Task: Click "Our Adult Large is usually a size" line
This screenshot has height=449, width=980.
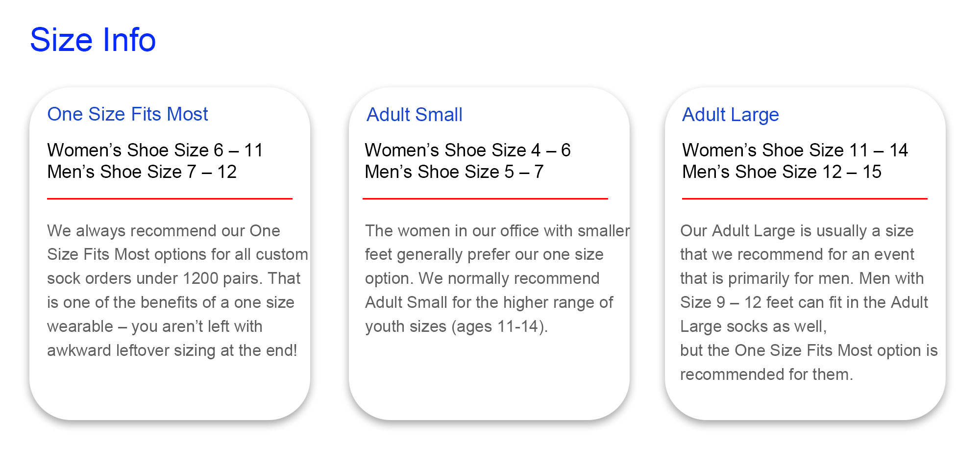Action: (x=797, y=231)
